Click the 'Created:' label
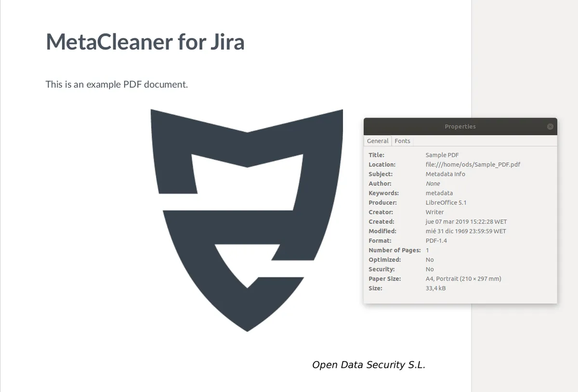Viewport: 578px width, 392px height. click(x=381, y=222)
